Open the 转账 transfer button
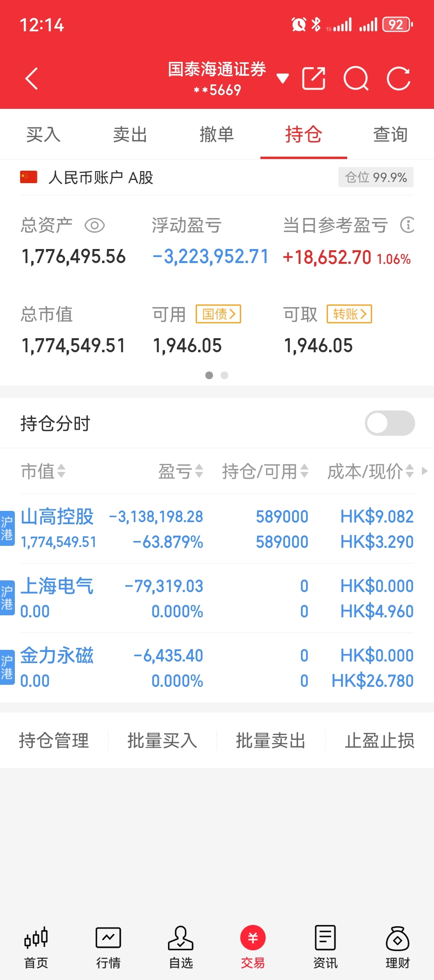The height and width of the screenshot is (980, 434). point(349,314)
